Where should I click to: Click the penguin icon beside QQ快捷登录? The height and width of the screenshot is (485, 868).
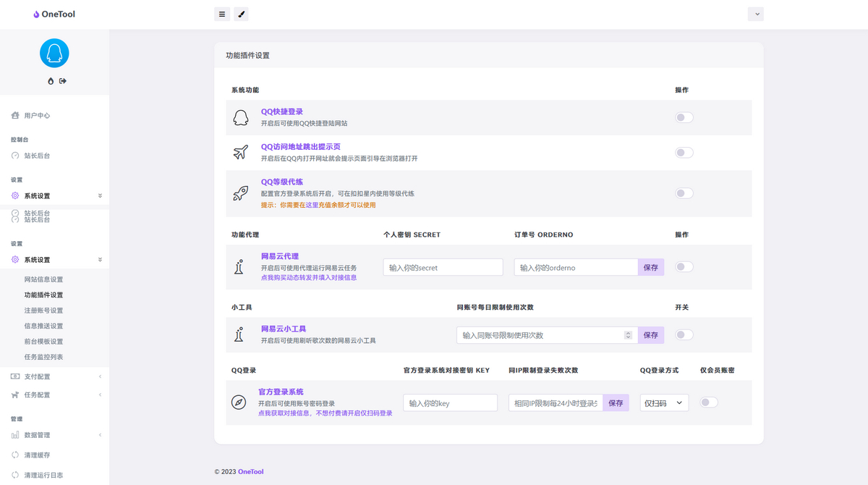(x=241, y=117)
